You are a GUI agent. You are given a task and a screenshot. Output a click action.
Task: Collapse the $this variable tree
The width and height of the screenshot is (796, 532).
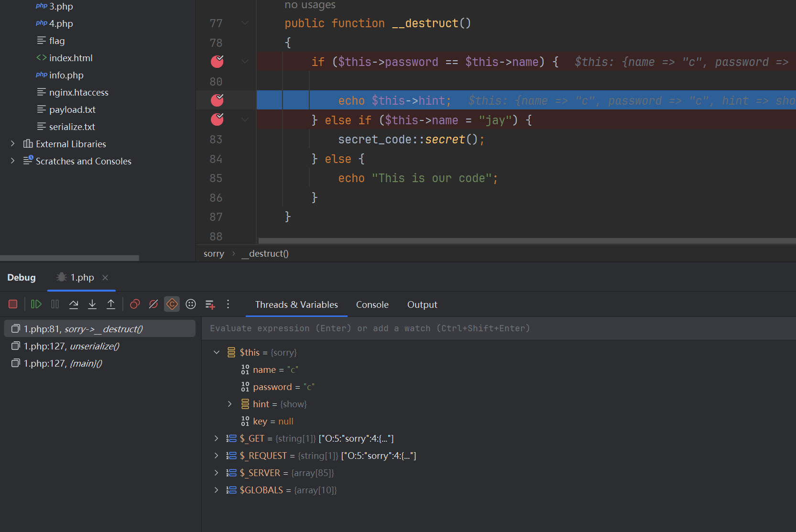(x=217, y=353)
